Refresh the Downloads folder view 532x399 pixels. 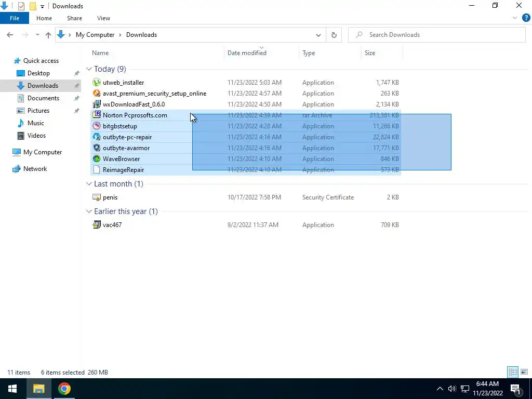pyautogui.click(x=334, y=35)
